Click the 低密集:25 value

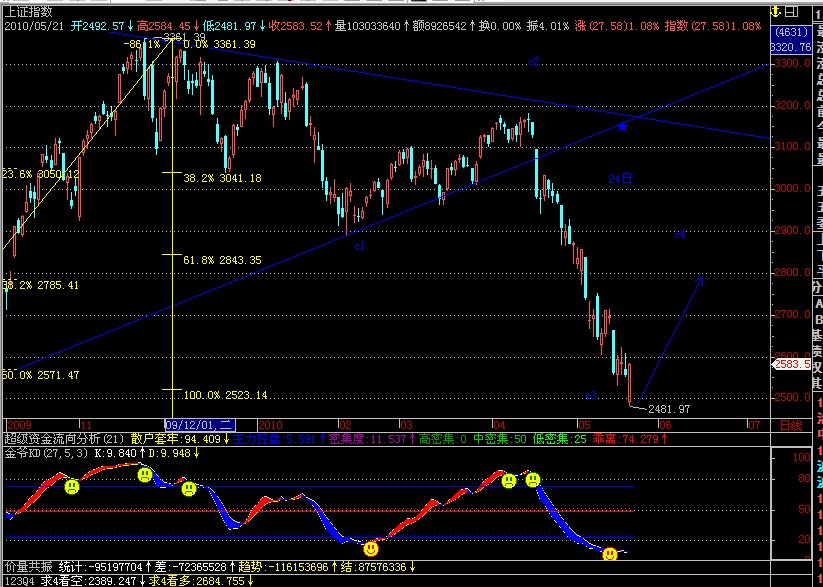click(x=559, y=439)
